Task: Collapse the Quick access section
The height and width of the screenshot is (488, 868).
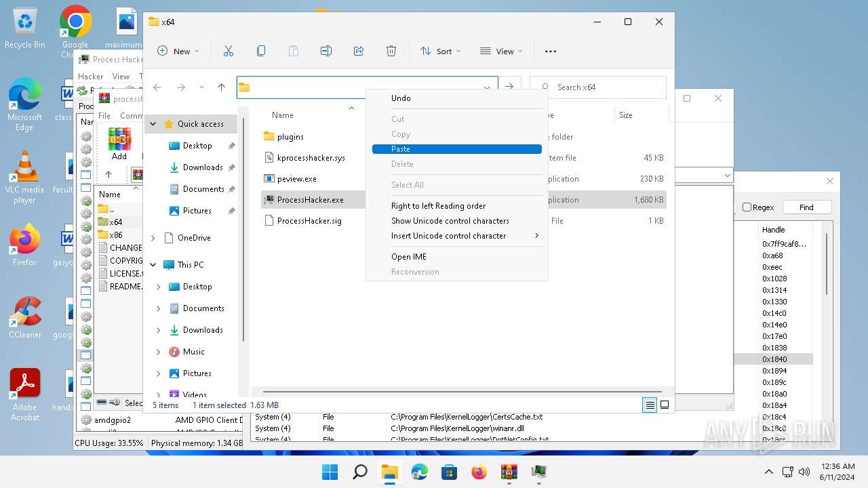Action: click(153, 124)
